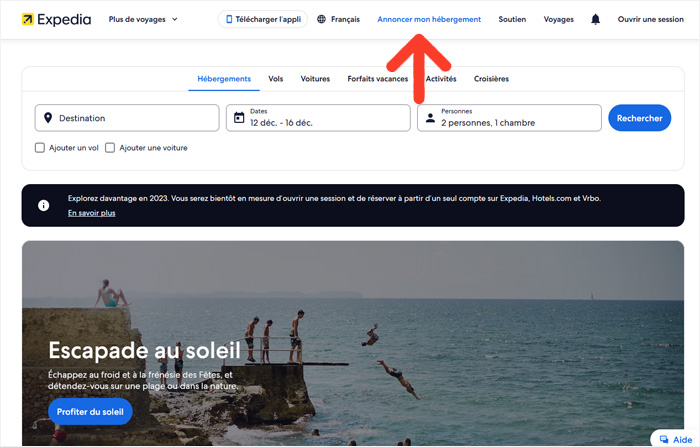Open the Français language selector

pos(338,19)
